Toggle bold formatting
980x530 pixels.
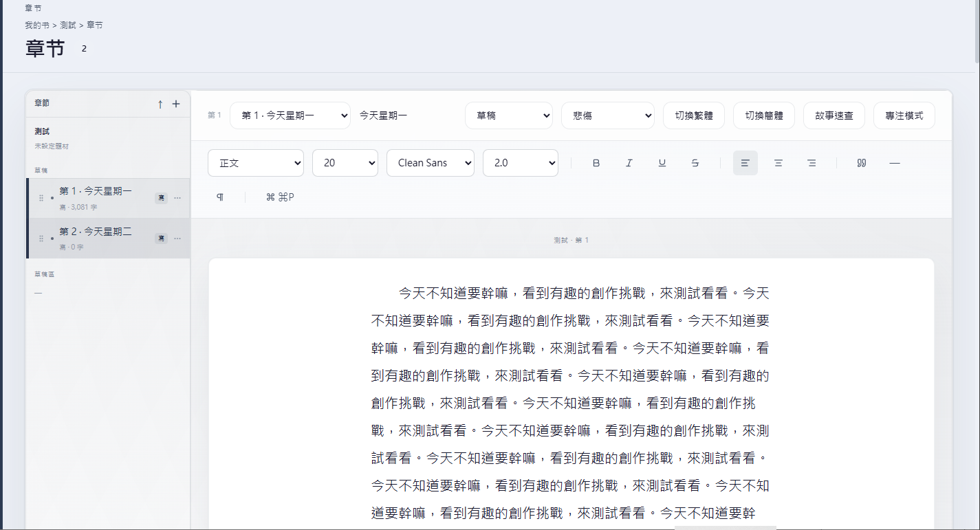pyautogui.click(x=596, y=163)
